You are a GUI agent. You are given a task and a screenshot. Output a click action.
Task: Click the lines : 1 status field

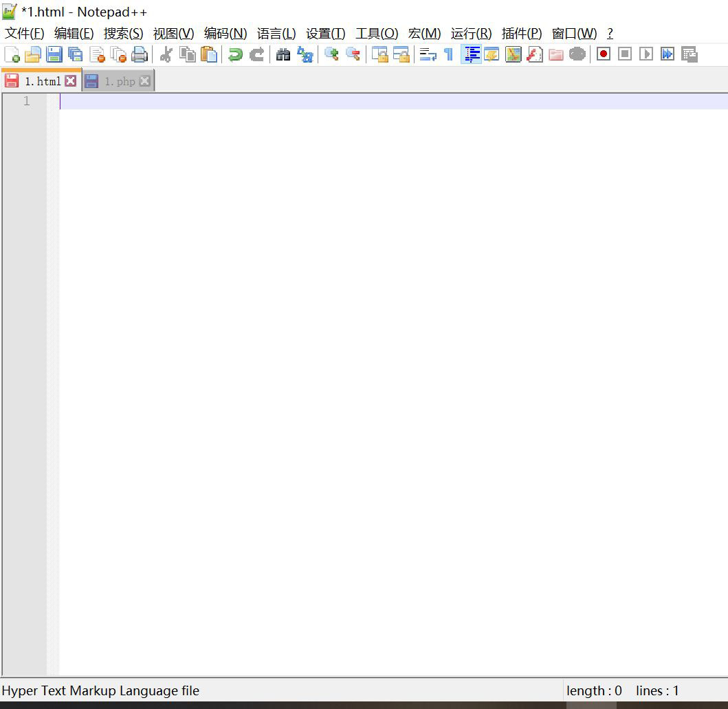coord(657,690)
